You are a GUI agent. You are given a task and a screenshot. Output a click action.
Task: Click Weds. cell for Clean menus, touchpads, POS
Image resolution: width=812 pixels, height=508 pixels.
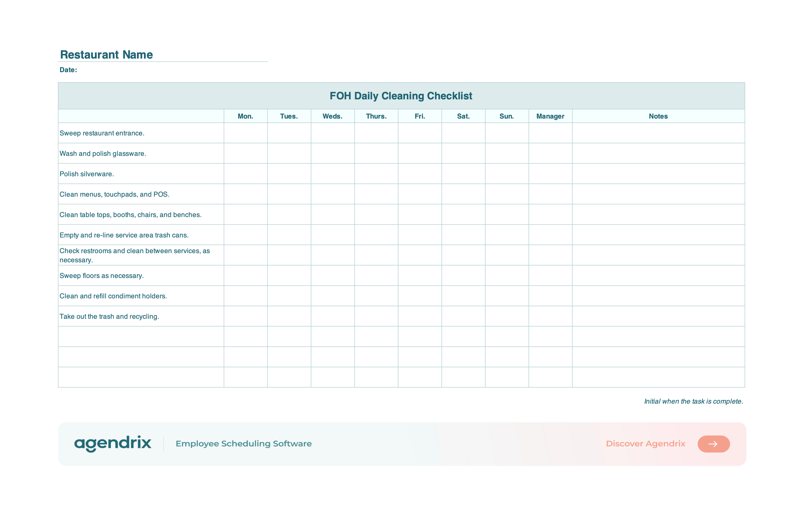click(x=333, y=194)
